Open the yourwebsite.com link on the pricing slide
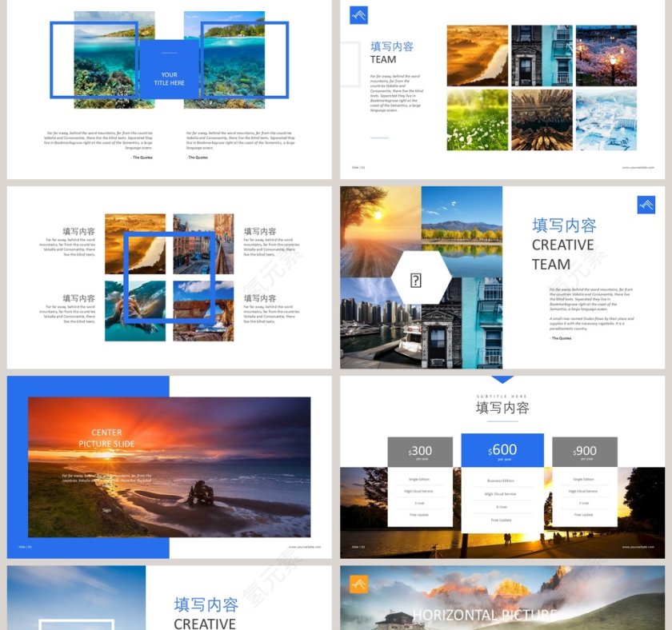Screen dimensions: 672x630 (x=638, y=547)
